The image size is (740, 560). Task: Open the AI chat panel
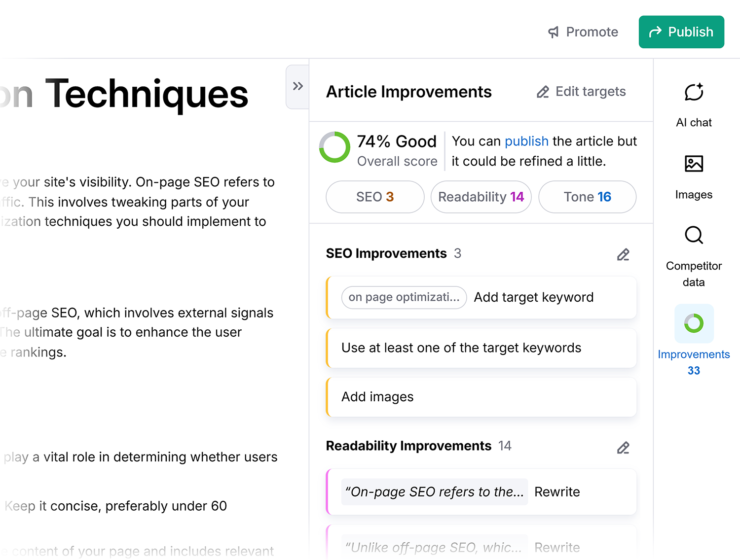click(x=694, y=105)
